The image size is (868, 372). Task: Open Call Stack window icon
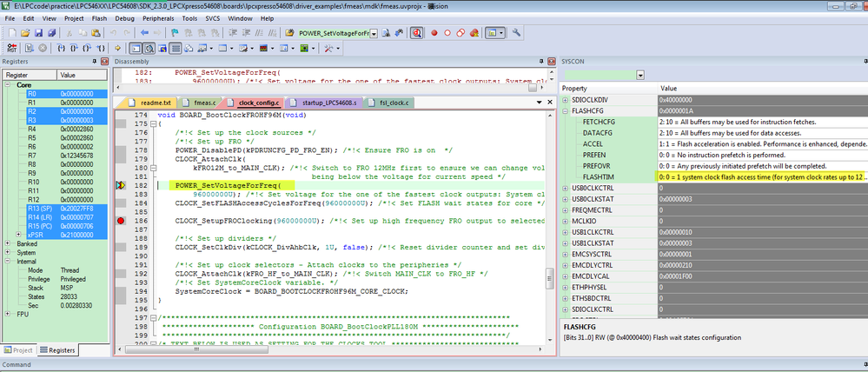click(189, 48)
